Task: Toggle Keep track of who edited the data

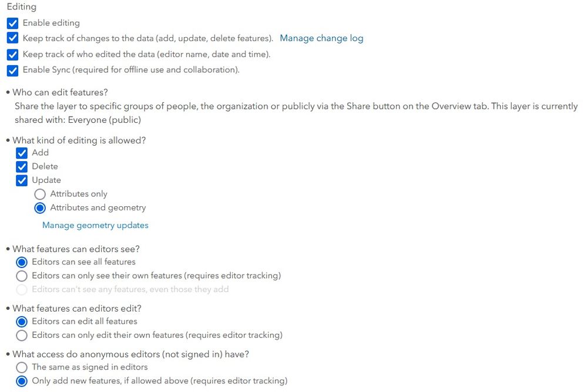Action: coord(12,54)
